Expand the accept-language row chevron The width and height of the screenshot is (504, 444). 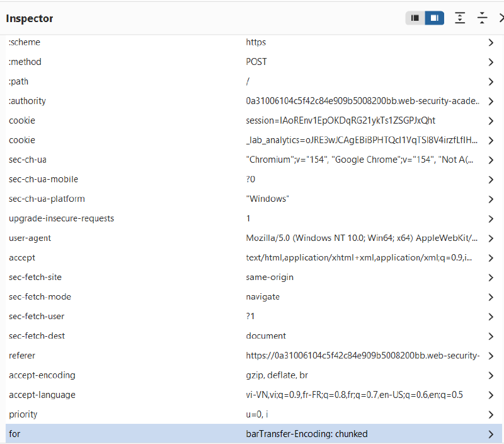[491, 395]
